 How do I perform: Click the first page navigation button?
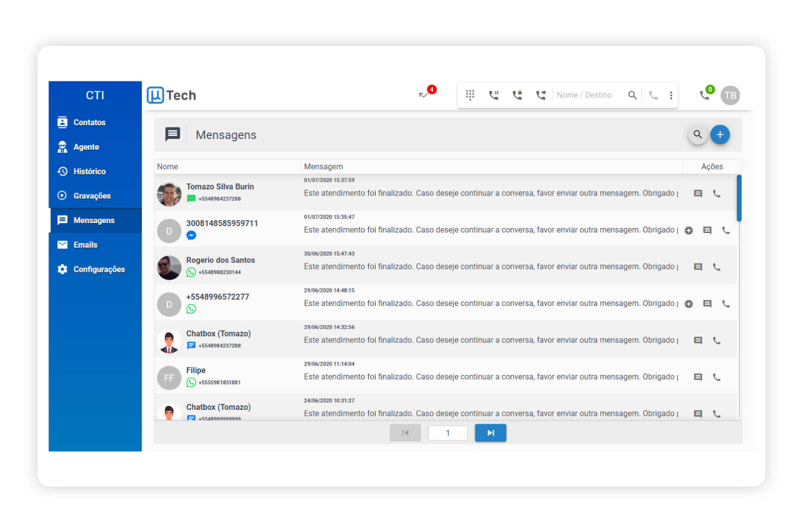[405, 432]
